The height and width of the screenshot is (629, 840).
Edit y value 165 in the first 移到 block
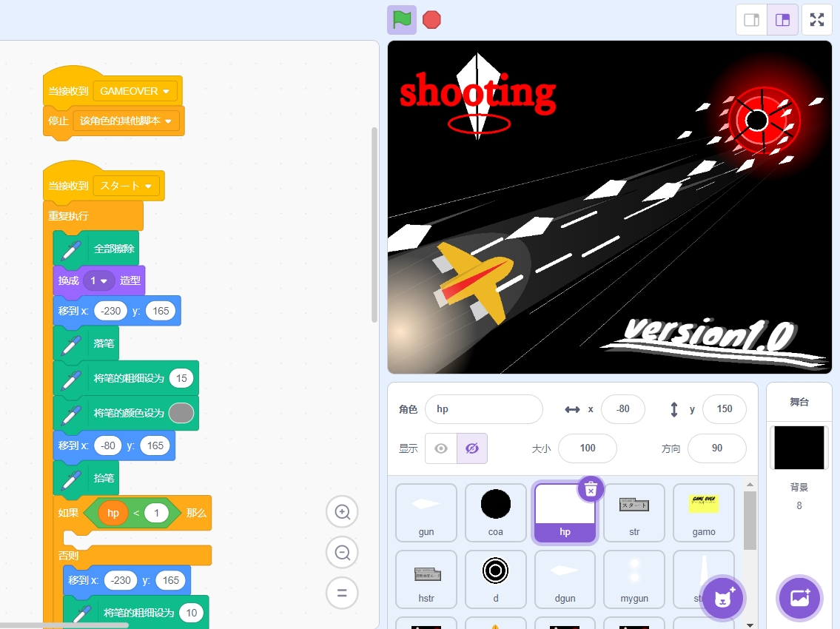[x=161, y=311]
